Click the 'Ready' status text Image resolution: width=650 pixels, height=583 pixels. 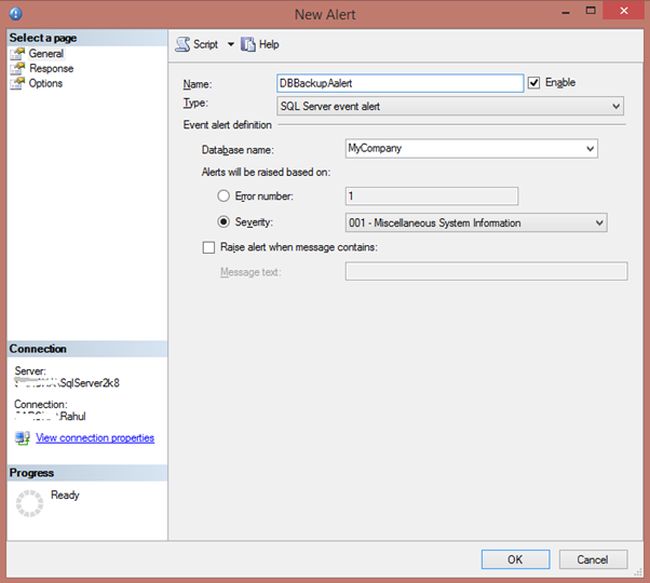65,495
